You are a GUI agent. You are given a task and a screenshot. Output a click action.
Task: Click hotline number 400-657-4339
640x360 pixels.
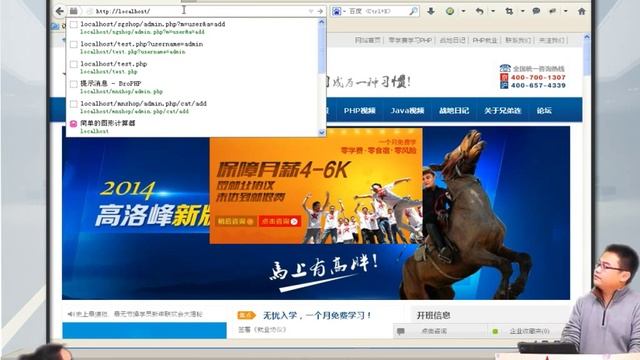[x=538, y=85]
